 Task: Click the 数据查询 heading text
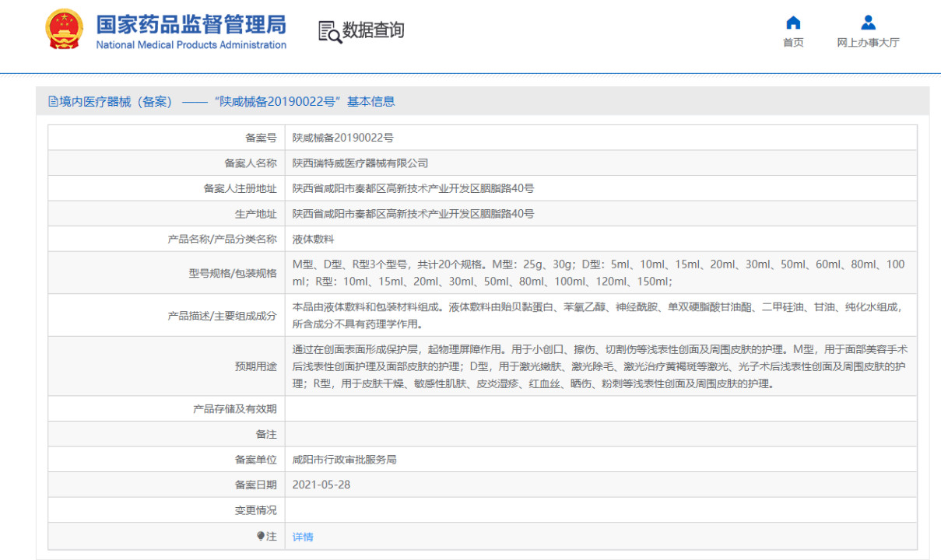coord(374,30)
